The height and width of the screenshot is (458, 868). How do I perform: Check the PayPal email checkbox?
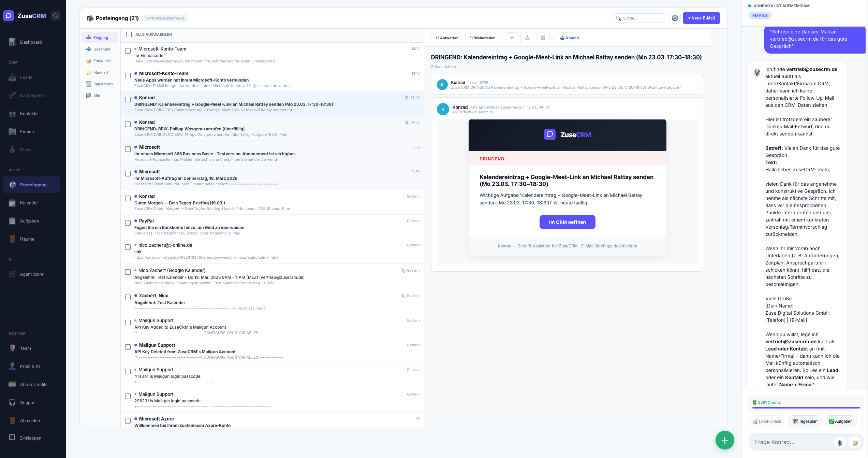click(128, 223)
